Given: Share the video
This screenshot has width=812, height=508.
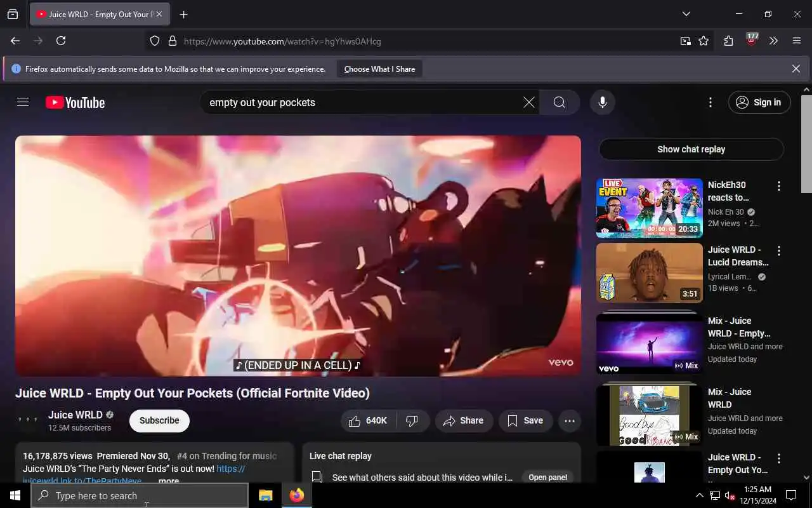Looking at the screenshot, I should [x=464, y=420].
